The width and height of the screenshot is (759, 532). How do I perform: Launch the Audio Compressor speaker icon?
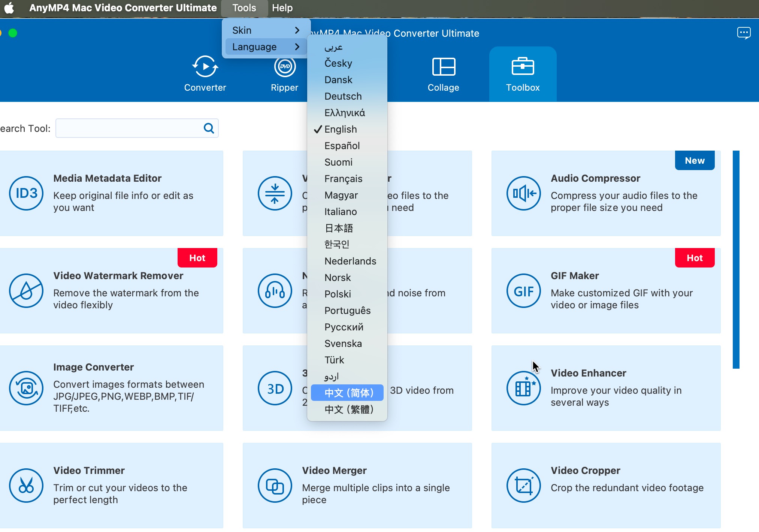[523, 193]
